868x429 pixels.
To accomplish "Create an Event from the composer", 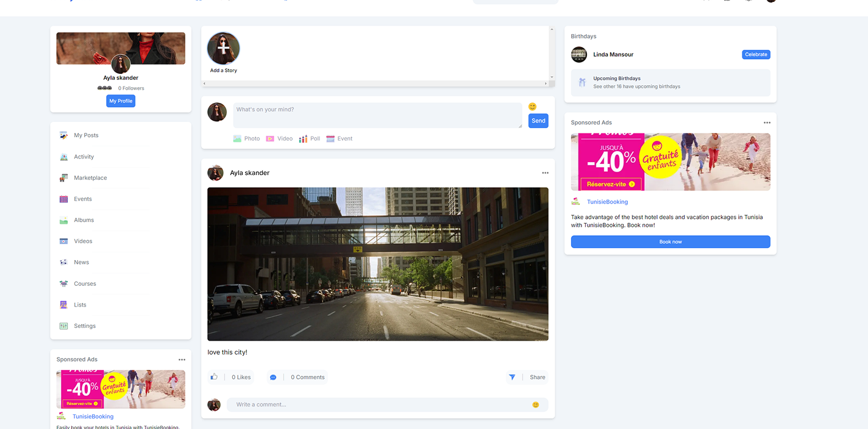I will (331, 139).
